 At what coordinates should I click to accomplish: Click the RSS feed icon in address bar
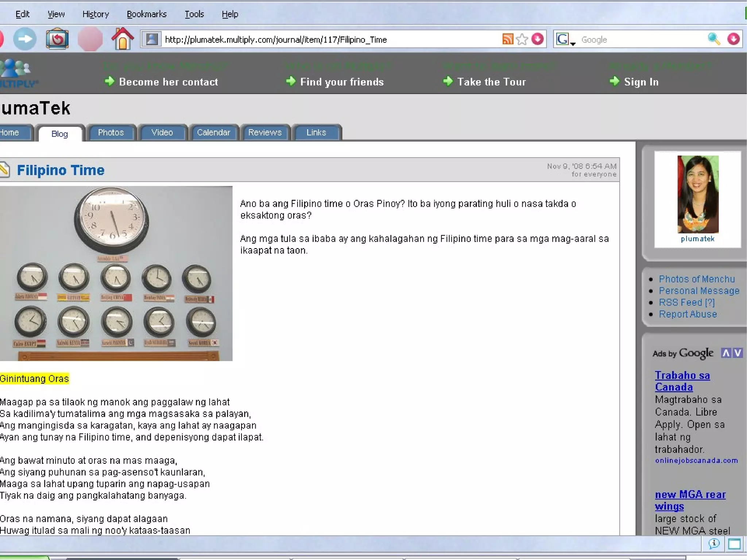click(x=507, y=39)
